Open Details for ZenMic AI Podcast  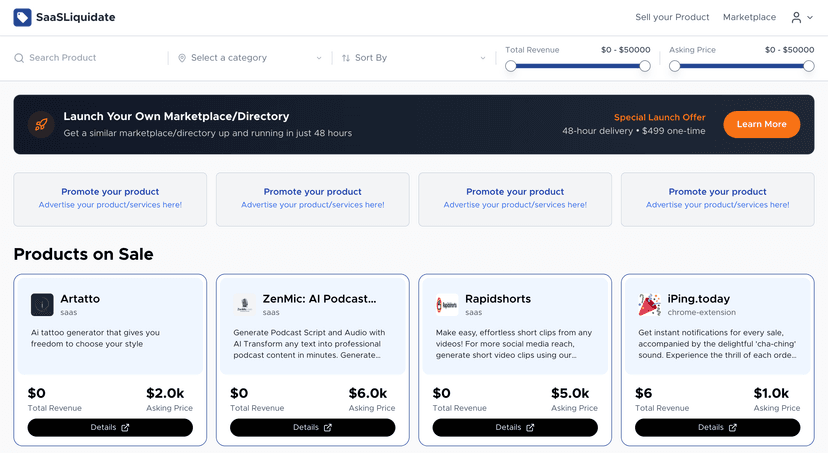tap(313, 428)
